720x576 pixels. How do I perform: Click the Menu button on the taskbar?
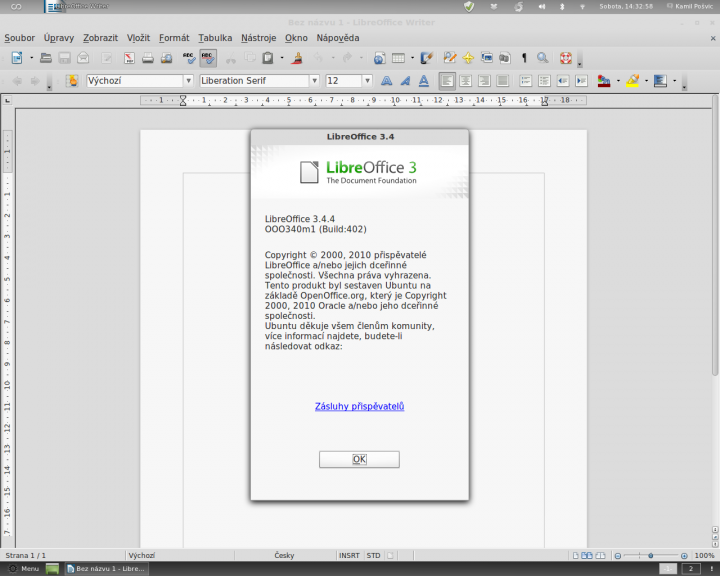click(24, 569)
